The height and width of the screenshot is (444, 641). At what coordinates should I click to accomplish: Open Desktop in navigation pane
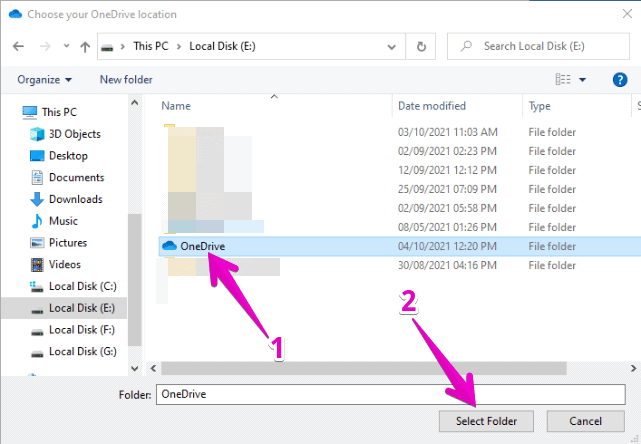(68, 156)
